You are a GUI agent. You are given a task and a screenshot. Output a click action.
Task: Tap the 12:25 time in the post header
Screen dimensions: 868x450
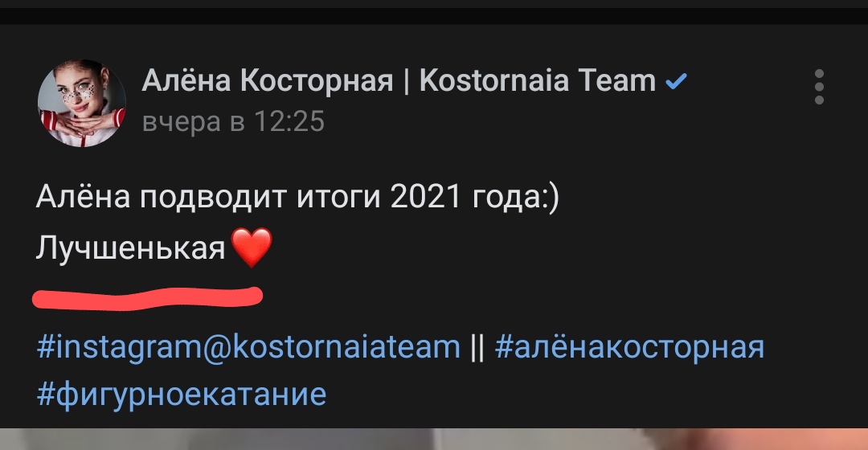[289, 122]
